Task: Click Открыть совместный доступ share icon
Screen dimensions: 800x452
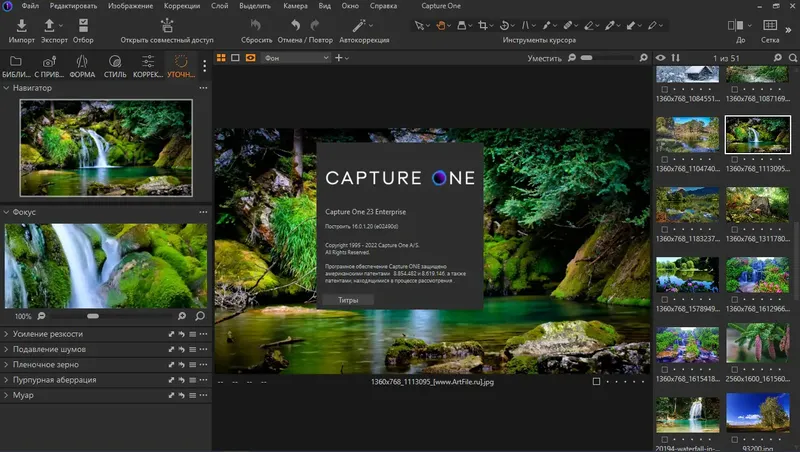Action: [166, 25]
